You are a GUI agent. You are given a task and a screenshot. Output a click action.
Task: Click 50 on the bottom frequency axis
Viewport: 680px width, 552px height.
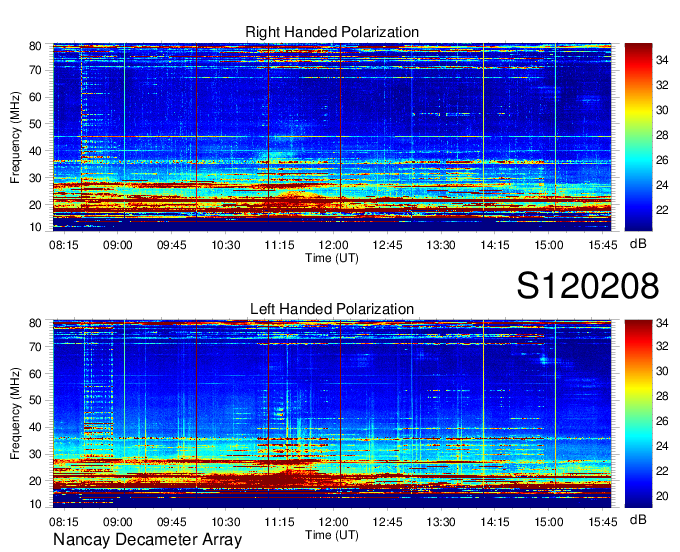[x=35, y=400]
